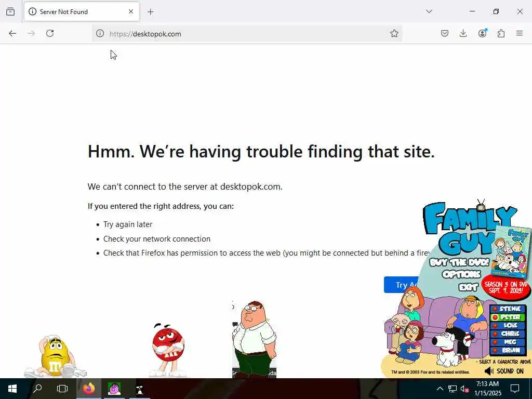Open Firefox View icon at top left
This screenshot has width=532, height=399.
click(10, 12)
